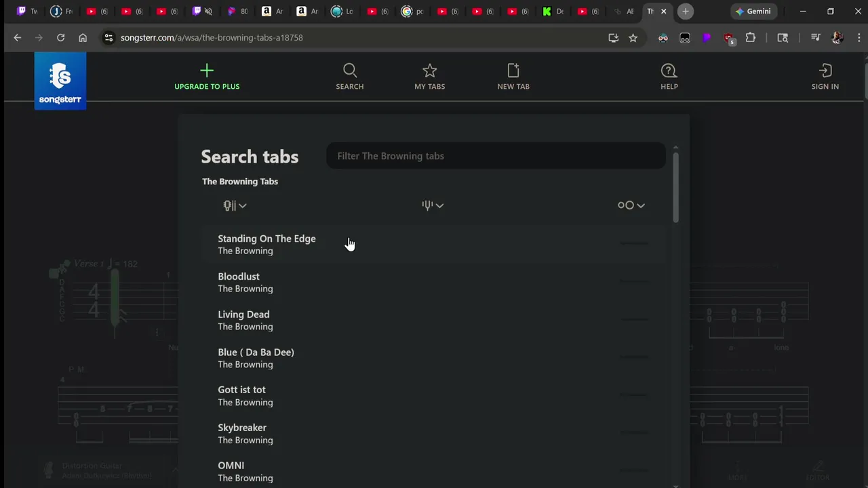Click the address bar URL
Screen dimensions: 868x488
coord(212,38)
